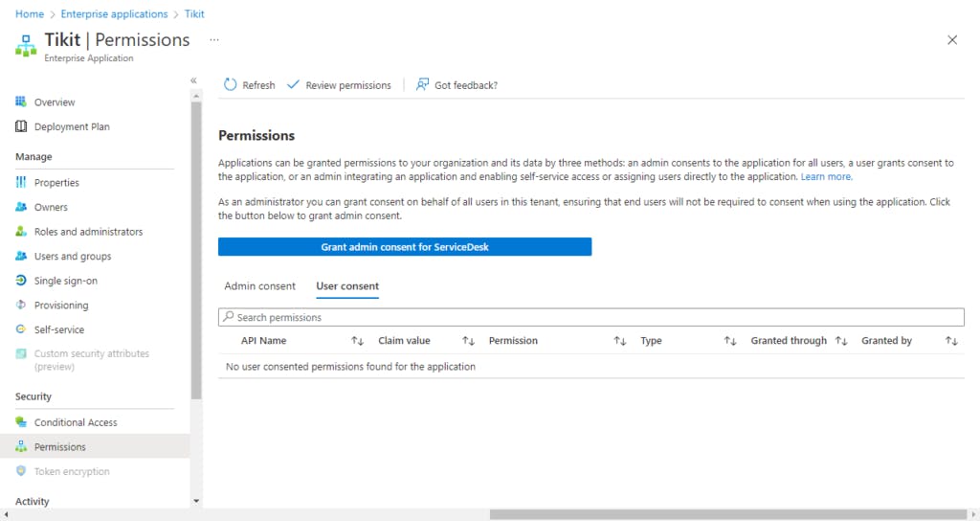The height and width of the screenshot is (521, 980).
Task: Sort by Granted through column arrows
Action: (841, 341)
